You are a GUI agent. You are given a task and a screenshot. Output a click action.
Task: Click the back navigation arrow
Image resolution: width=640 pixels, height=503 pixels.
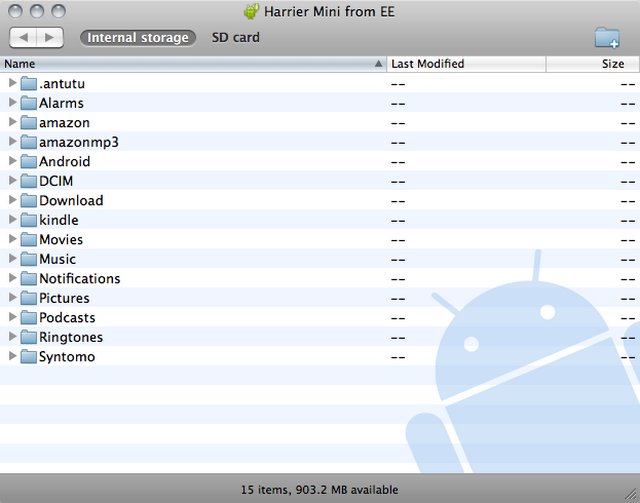click(x=24, y=38)
